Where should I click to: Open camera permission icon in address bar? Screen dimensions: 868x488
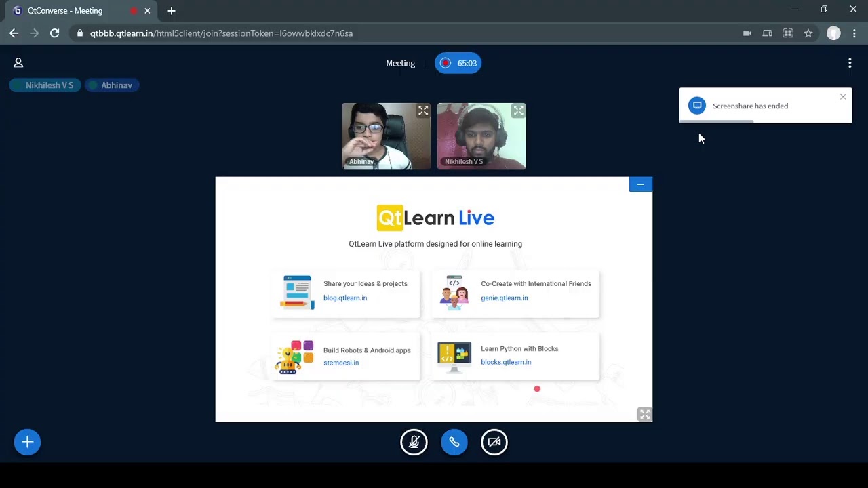tap(747, 33)
